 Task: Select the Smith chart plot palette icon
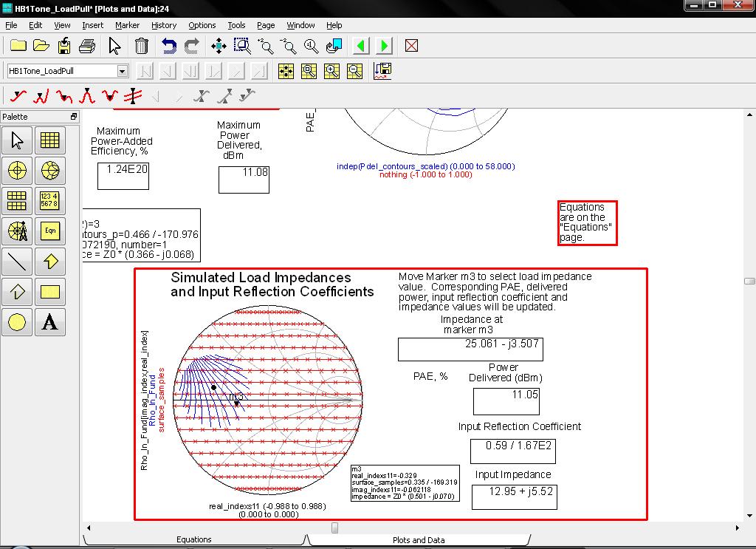[49, 171]
